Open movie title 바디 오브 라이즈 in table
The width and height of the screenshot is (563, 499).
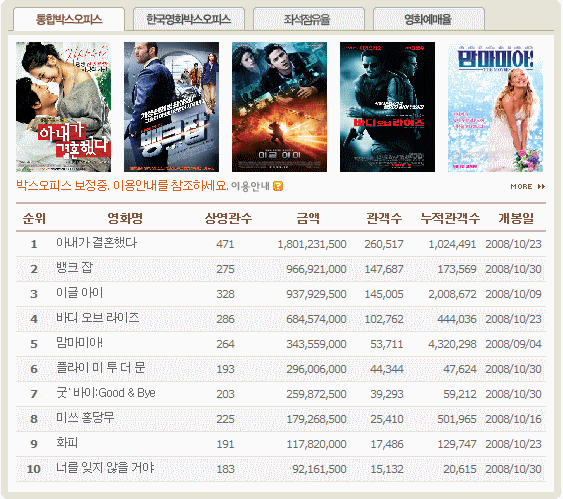tap(98, 318)
